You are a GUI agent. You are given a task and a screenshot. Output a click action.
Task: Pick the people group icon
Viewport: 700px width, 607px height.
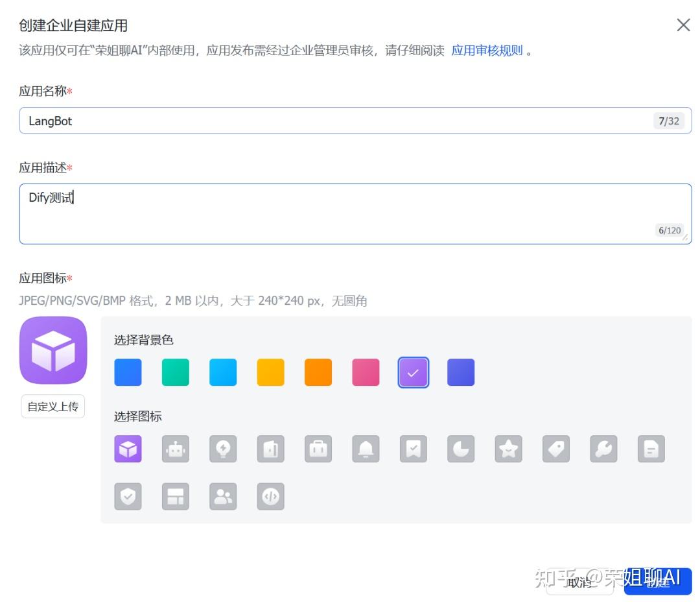pos(223,496)
